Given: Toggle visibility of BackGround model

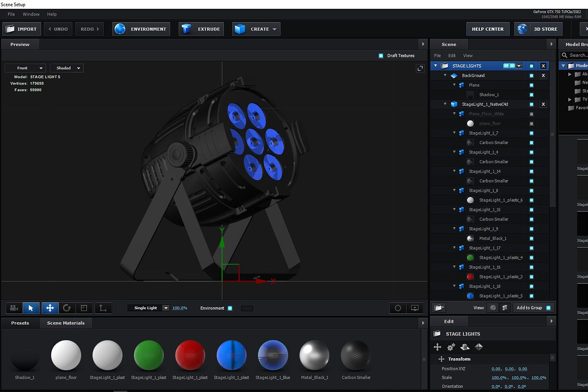Looking at the screenshot, I should pos(532,75).
